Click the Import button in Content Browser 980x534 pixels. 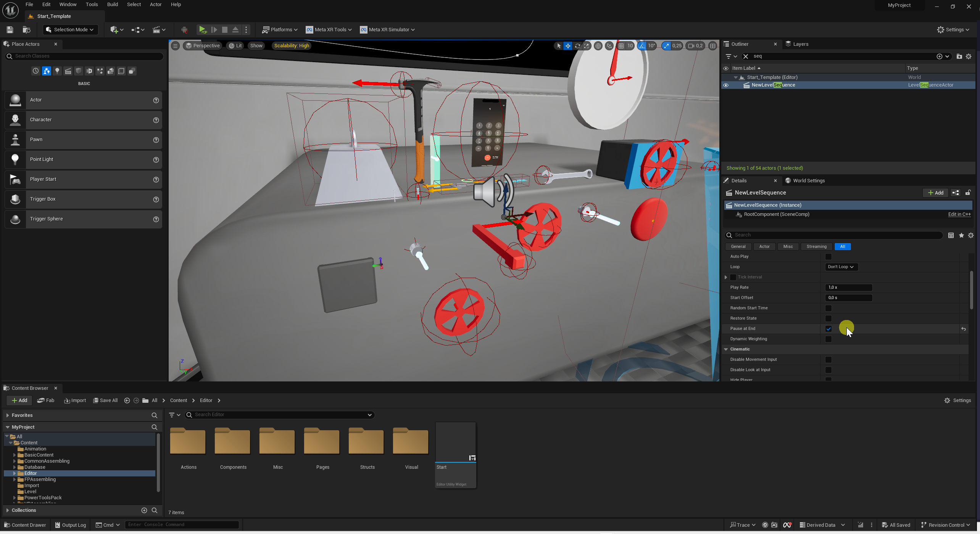click(x=75, y=400)
